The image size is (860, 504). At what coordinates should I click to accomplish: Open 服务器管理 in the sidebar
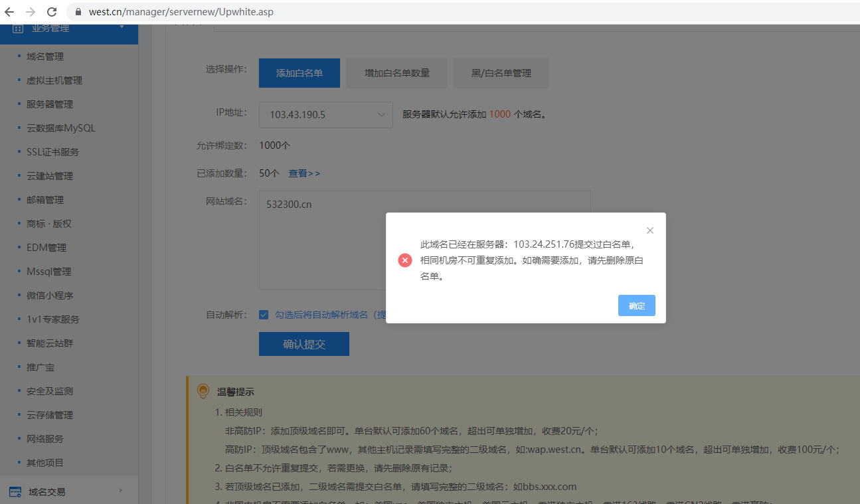point(50,104)
